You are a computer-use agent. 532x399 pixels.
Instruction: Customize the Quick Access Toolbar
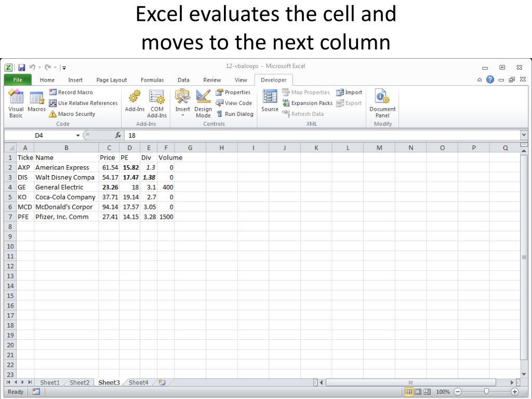pyautogui.click(x=64, y=68)
